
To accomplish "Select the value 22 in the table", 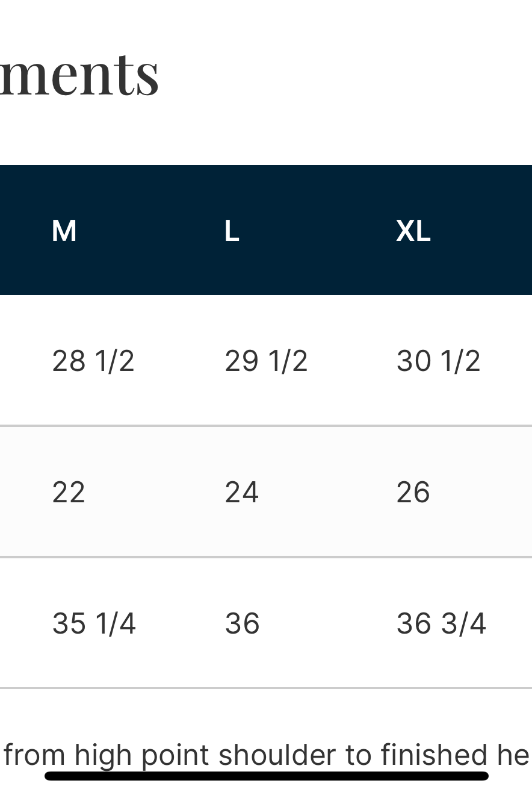I will click(69, 492).
